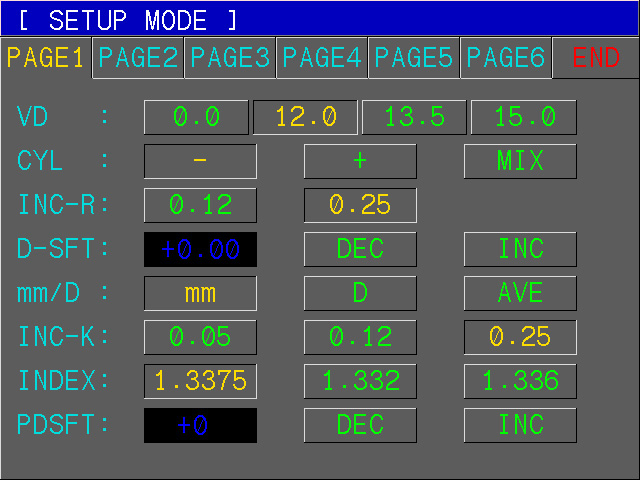Select INDEX 1.3375
The image size is (640, 480).
tap(200, 382)
